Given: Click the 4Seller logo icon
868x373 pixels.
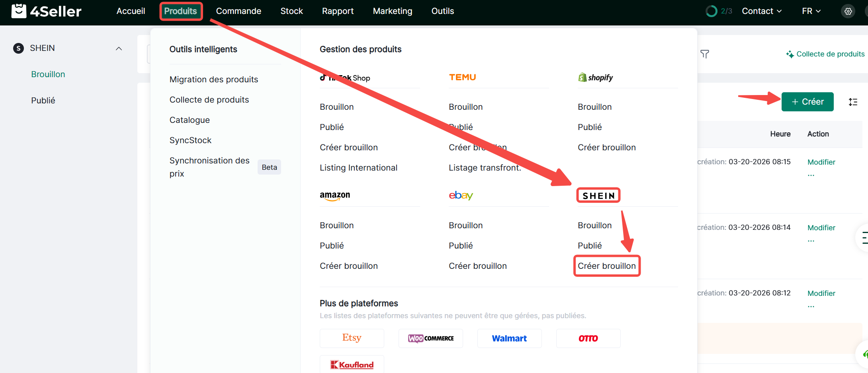Looking at the screenshot, I should tap(19, 11).
